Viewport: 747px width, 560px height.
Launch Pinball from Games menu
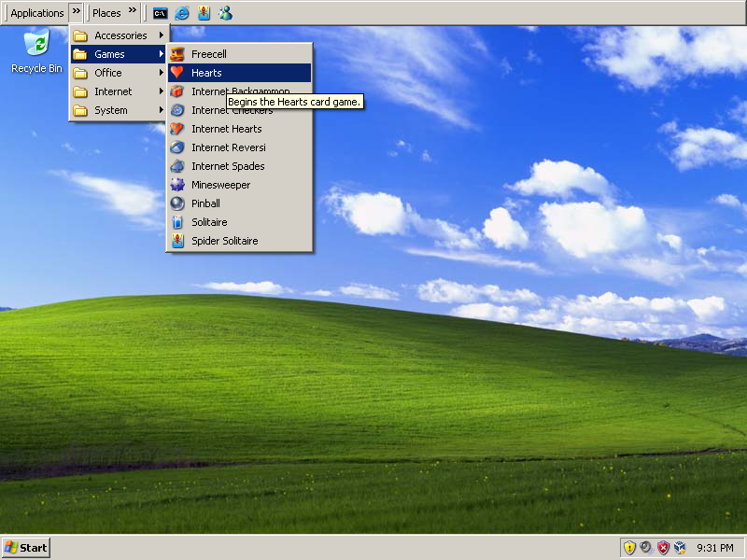coord(240,203)
